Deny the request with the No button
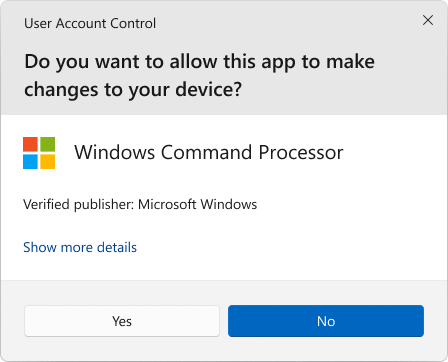Viewport: 448px width, 362px height. click(x=326, y=321)
